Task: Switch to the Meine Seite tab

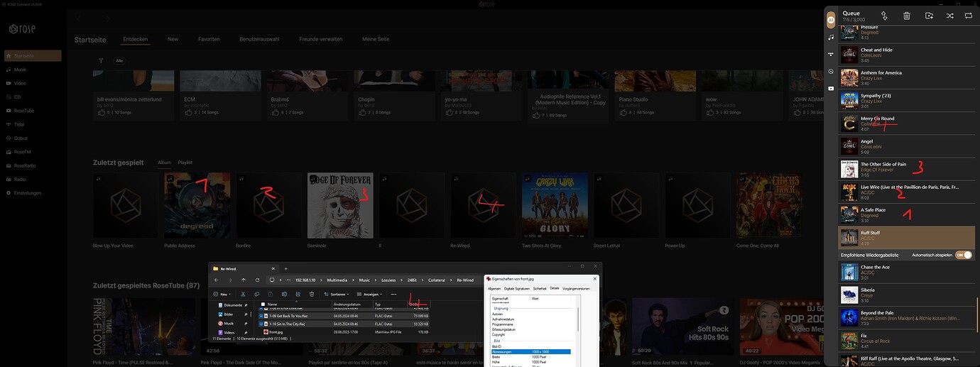Action: [x=376, y=39]
